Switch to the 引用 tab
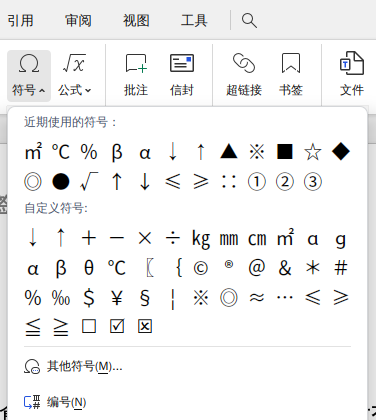Screen dimensions: 376x420 (20, 21)
